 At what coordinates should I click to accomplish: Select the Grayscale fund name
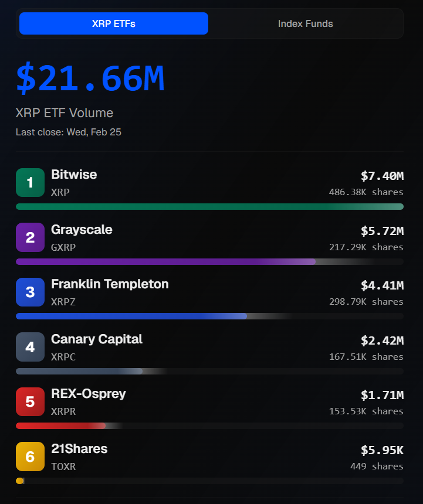coord(82,230)
